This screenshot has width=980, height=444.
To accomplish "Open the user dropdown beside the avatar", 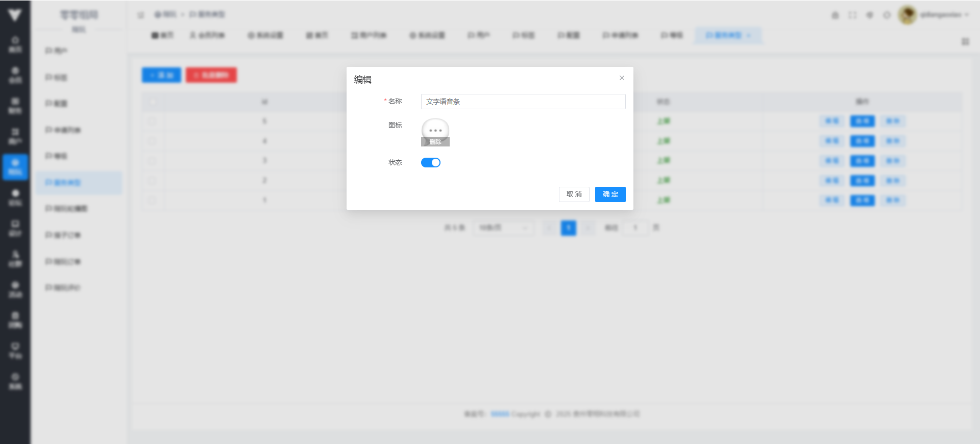I will coord(944,15).
